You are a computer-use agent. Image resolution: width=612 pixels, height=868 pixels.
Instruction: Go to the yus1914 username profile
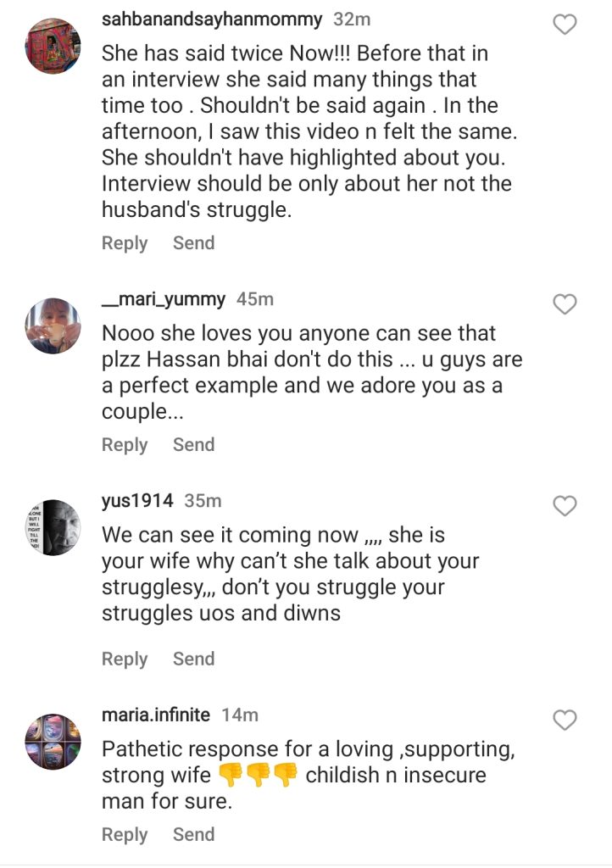137,501
